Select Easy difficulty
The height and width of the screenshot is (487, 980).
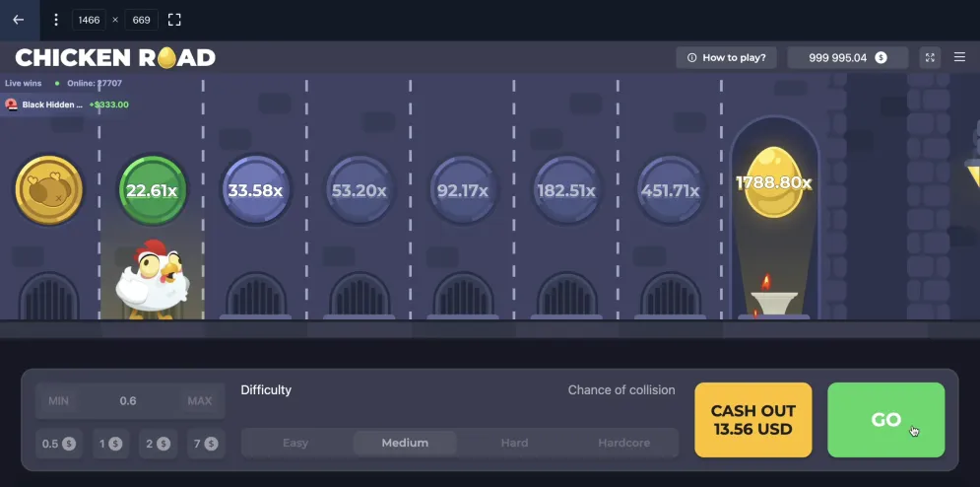tap(295, 443)
